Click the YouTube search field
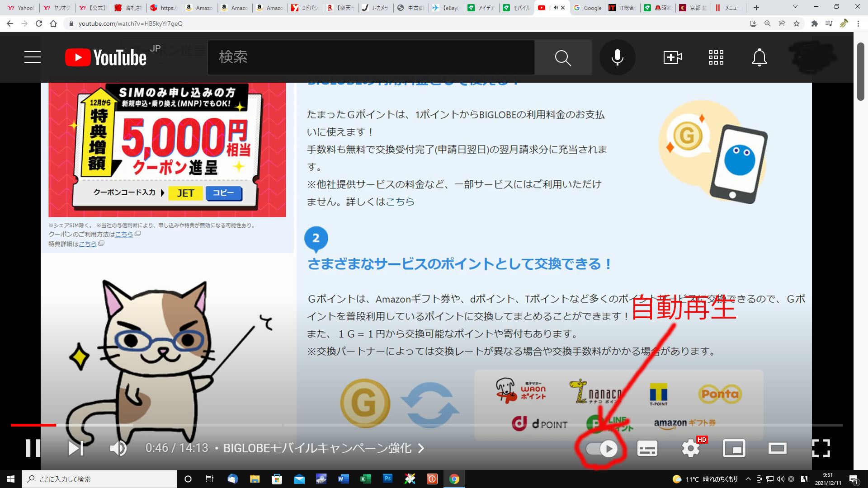This screenshot has width=868, height=488. 371,57
